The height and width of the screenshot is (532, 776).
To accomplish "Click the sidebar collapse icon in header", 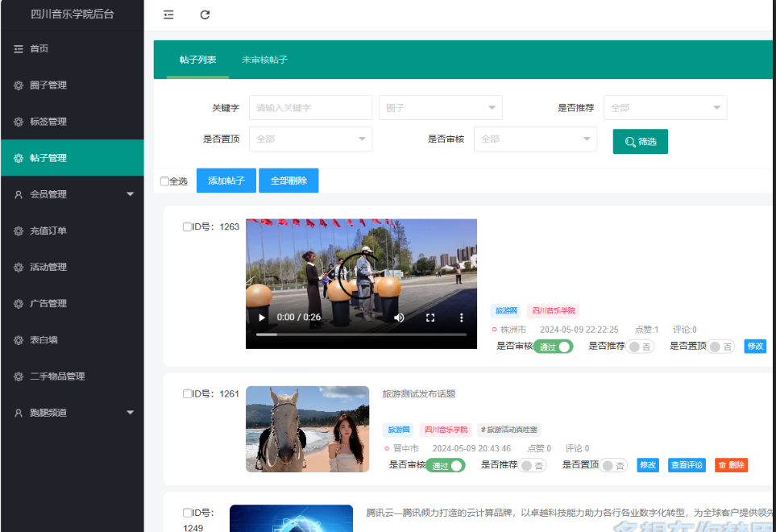I will point(168,15).
